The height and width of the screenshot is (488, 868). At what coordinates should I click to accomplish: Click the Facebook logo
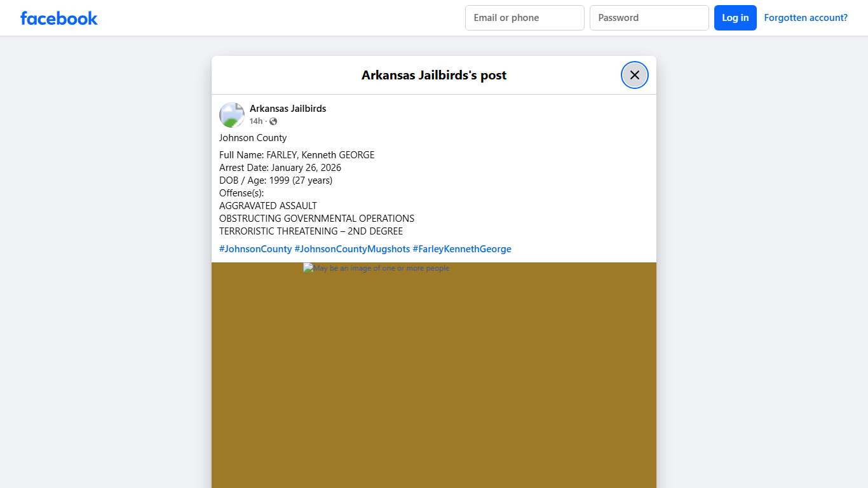coord(59,18)
